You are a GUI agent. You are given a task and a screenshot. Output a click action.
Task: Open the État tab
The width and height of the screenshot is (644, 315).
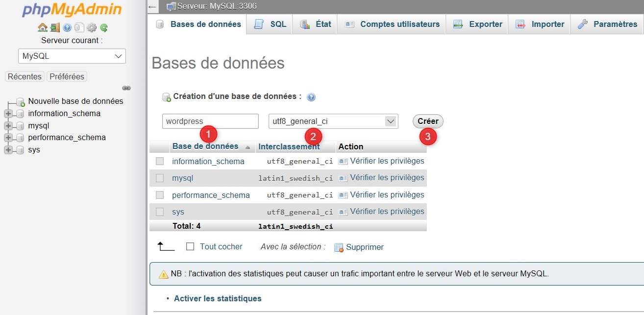tap(315, 24)
